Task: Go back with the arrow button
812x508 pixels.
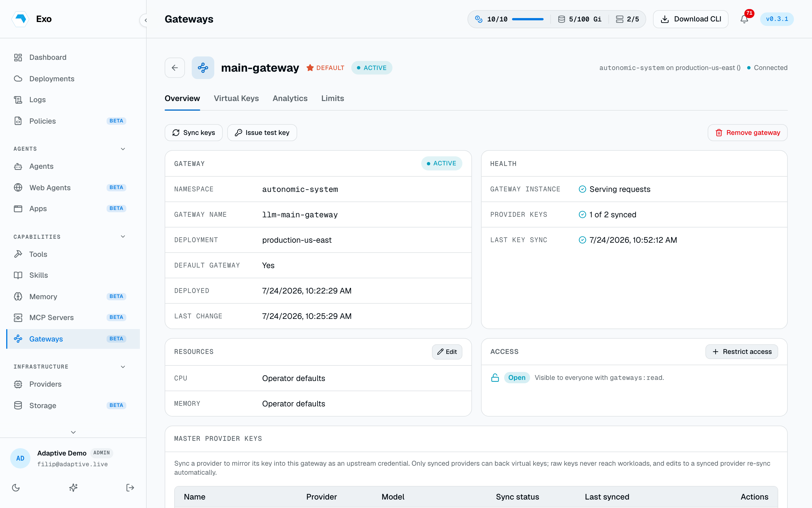Action: coord(175,68)
